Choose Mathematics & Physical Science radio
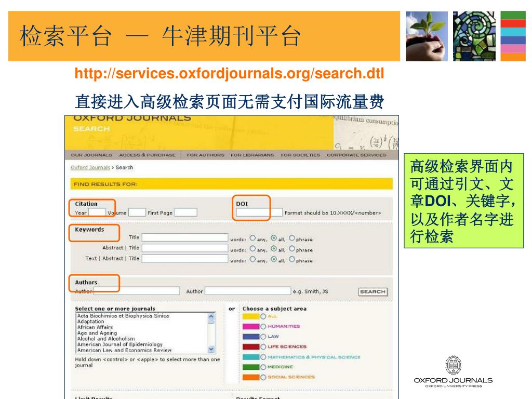Screen dimensions: 532x399 pos(263,357)
